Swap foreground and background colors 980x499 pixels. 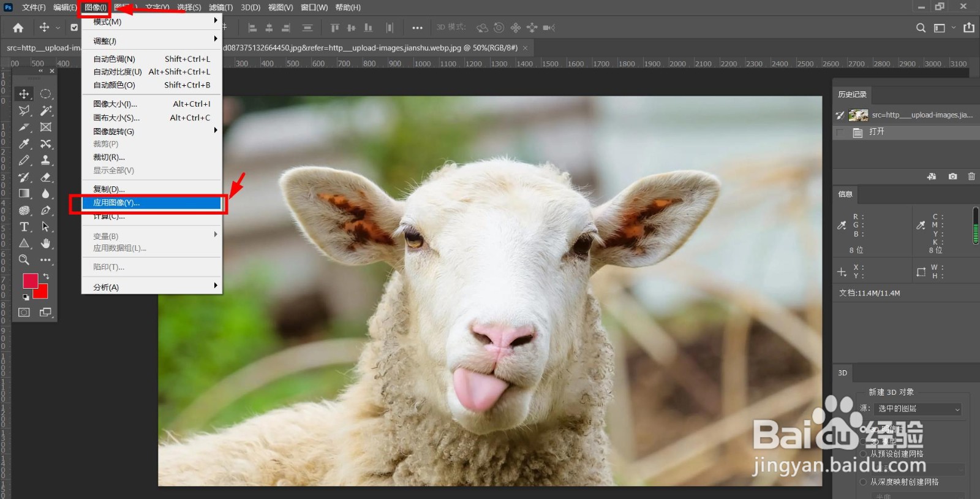pos(46,276)
